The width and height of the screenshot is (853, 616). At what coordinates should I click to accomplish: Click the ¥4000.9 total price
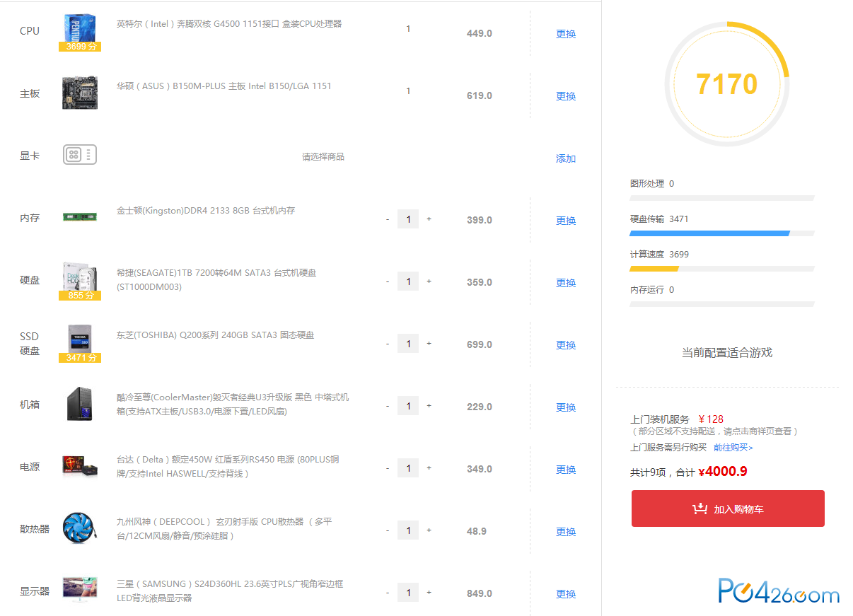click(x=723, y=472)
